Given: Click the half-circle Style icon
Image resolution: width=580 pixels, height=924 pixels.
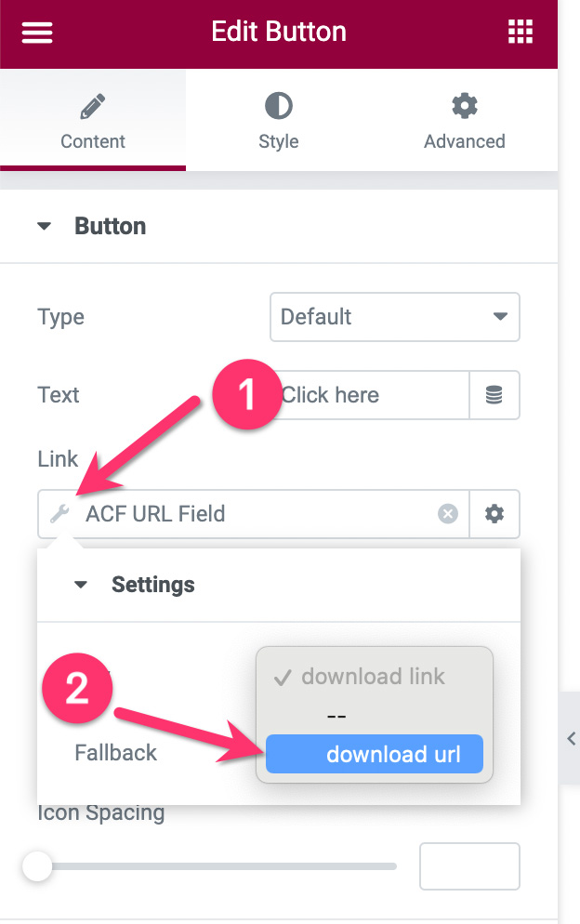Looking at the screenshot, I should [x=278, y=107].
